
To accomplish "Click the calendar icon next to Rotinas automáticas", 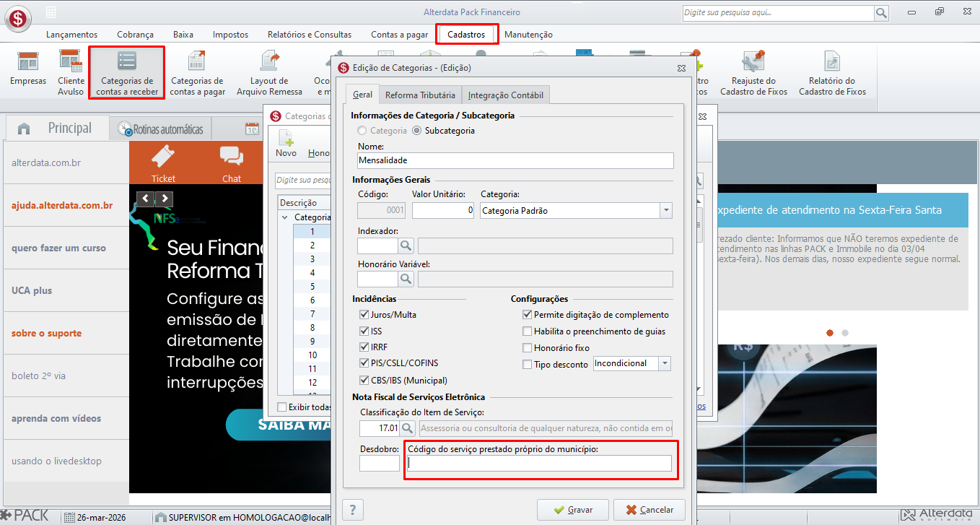I will tap(252, 129).
